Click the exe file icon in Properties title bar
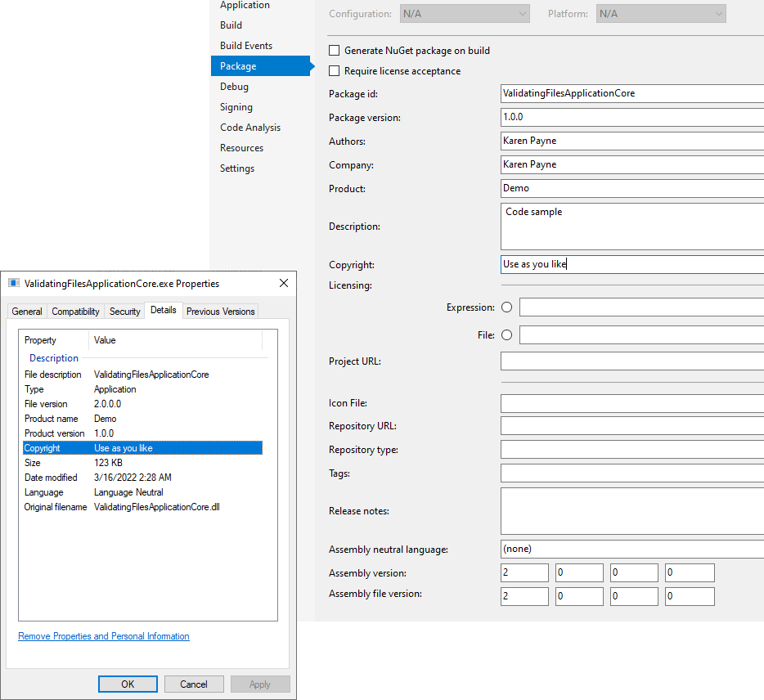 (x=14, y=283)
